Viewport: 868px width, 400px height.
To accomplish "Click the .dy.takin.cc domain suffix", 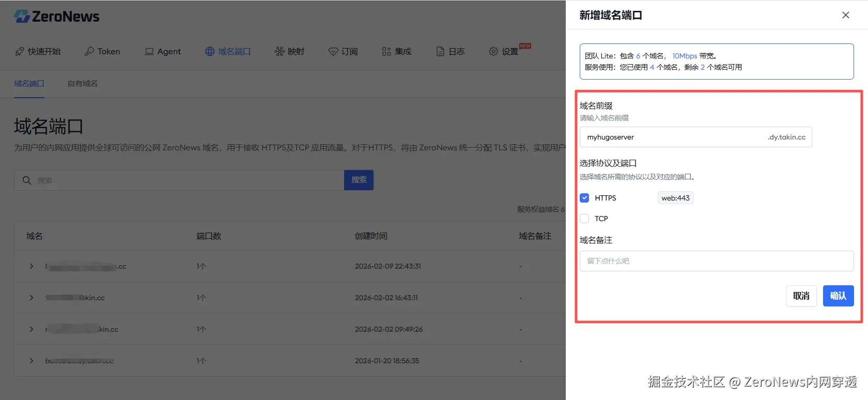I will pos(786,137).
